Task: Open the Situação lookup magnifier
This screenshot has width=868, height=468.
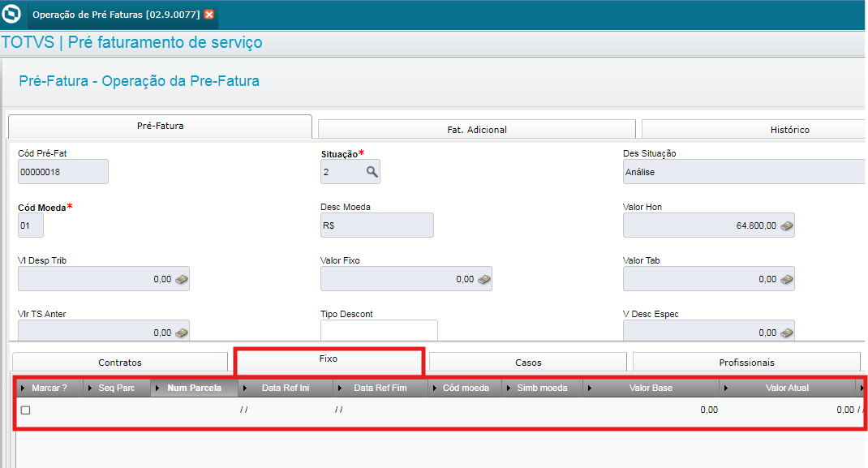Action: pyautogui.click(x=372, y=172)
